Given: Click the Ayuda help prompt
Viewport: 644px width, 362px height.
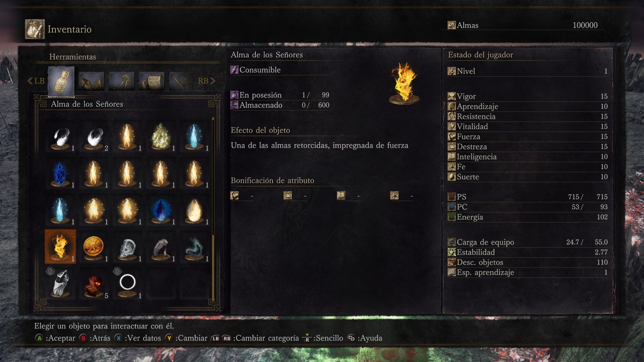Looking at the screenshot, I should pyautogui.click(x=365, y=338).
